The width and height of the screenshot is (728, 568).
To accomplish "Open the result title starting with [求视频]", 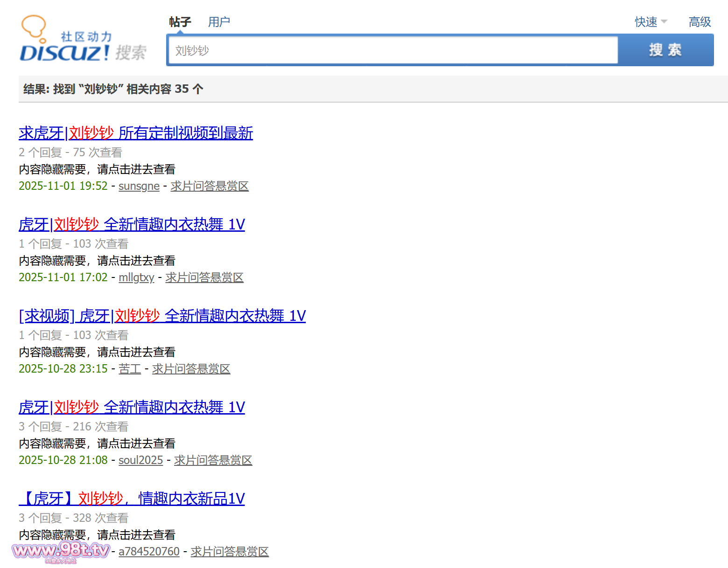I will click(162, 316).
